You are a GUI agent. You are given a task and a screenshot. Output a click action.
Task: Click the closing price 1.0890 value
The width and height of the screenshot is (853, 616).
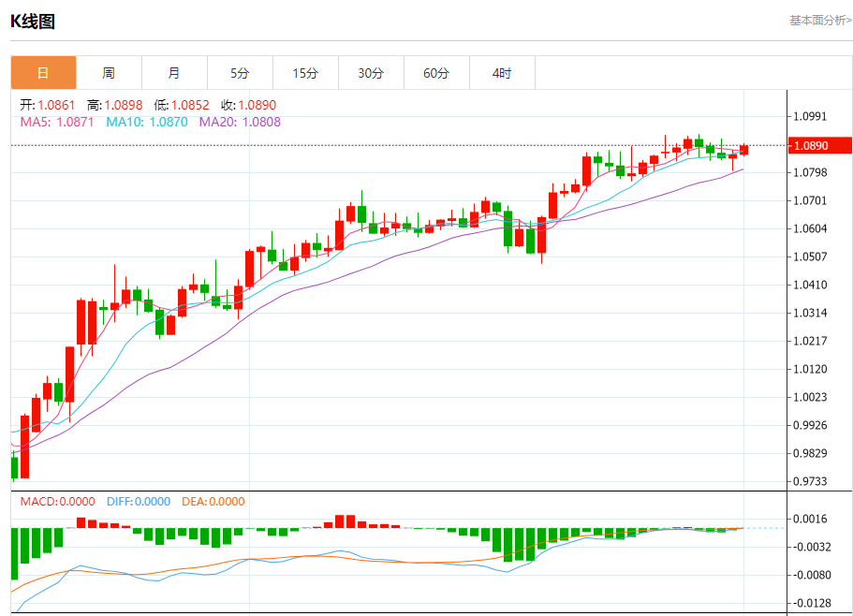tap(257, 105)
